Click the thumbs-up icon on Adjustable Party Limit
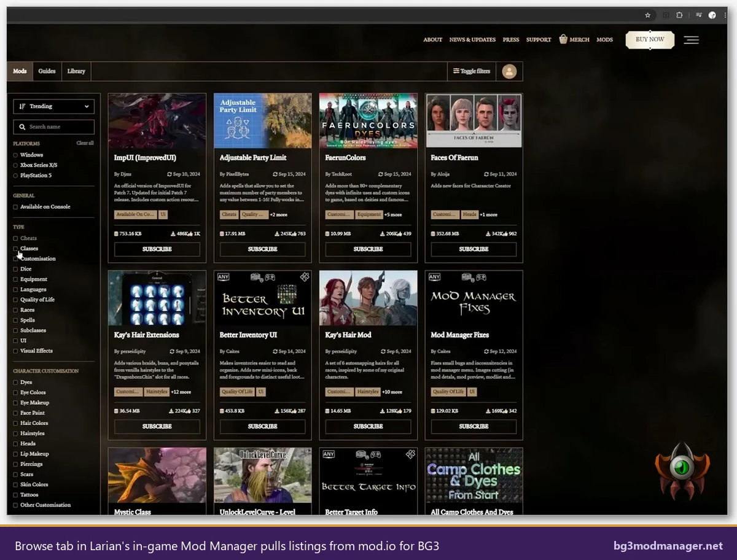Viewport: 737px width, 560px height. 294,234
